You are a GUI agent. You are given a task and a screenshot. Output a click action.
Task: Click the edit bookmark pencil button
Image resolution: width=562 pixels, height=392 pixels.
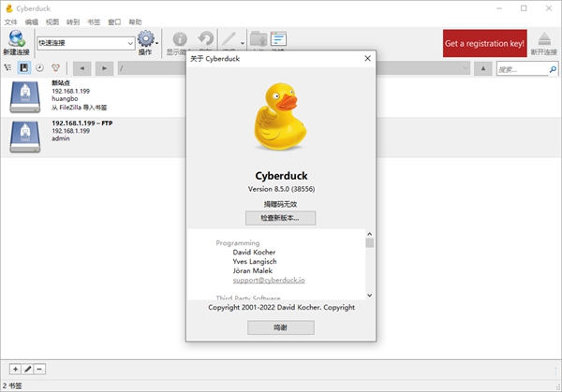click(28, 370)
